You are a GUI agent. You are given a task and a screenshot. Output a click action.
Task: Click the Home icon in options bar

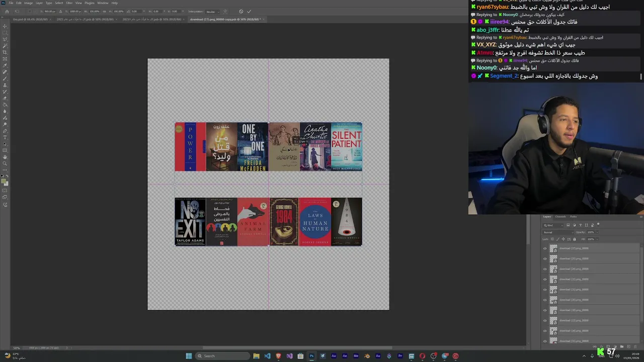pyautogui.click(x=7, y=11)
